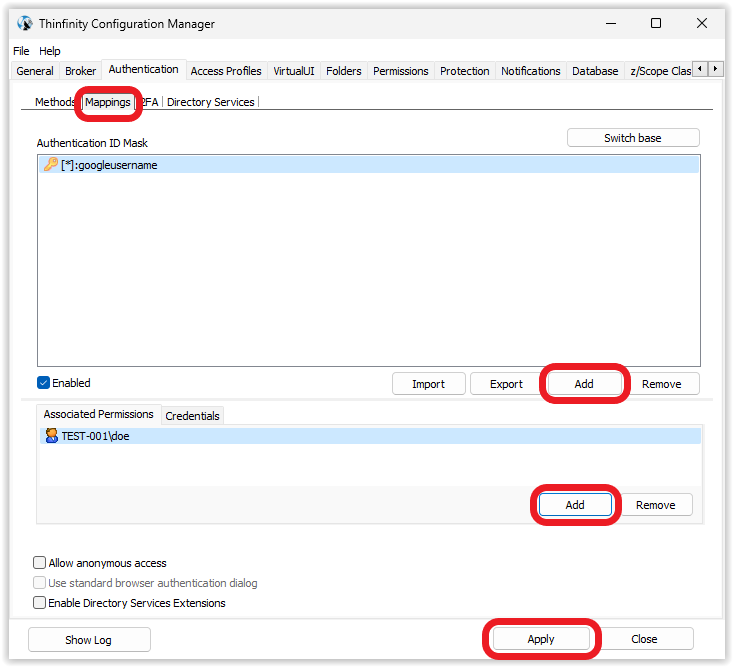Select the Associated Permissions tab
Screen dimensions: 733x667
pos(99,414)
